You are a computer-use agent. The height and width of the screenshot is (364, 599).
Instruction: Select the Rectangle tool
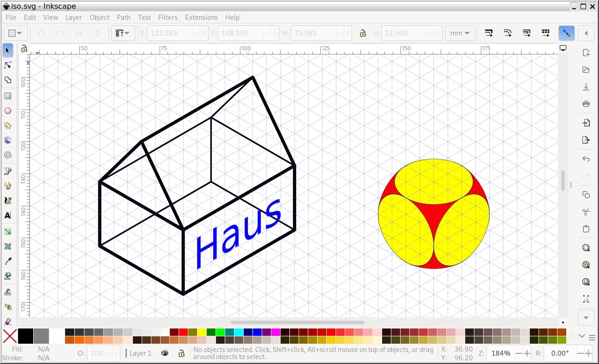pyautogui.click(x=7, y=96)
